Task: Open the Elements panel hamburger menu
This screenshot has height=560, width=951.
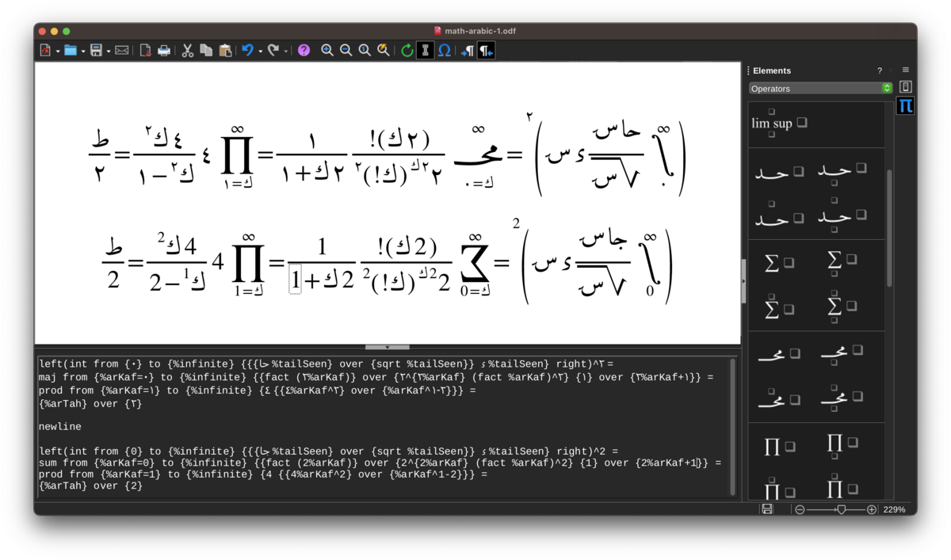Action: point(906,70)
